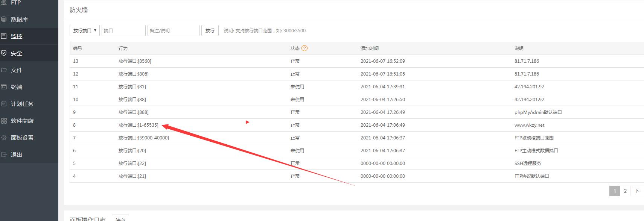Click the scheduled tasks calendar icon

[4, 104]
